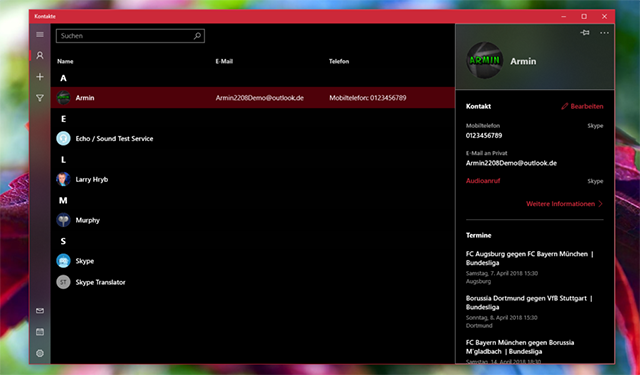Click the Bearbeiten pencil edit button

point(582,106)
